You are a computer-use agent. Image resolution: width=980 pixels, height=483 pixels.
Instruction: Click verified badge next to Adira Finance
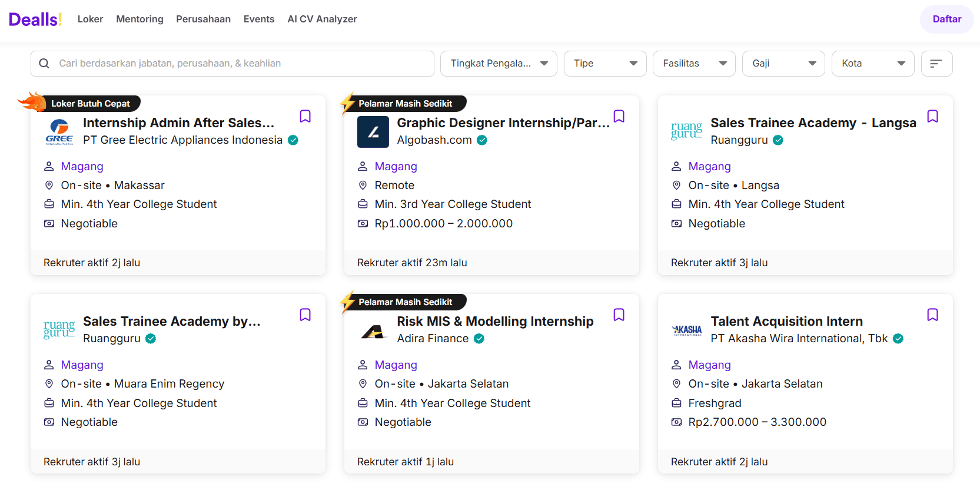click(479, 339)
